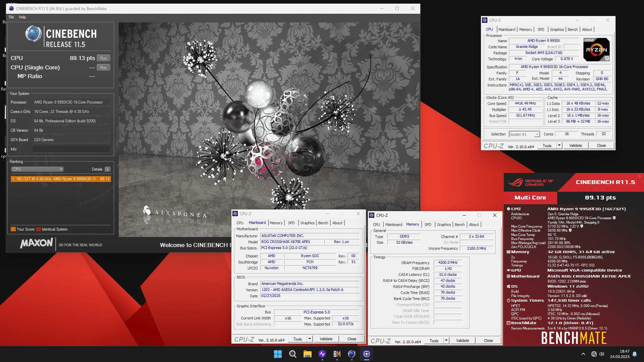Launch File Explorer from taskbar
The width and height of the screenshot is (644, 362).
click(307, 354)
